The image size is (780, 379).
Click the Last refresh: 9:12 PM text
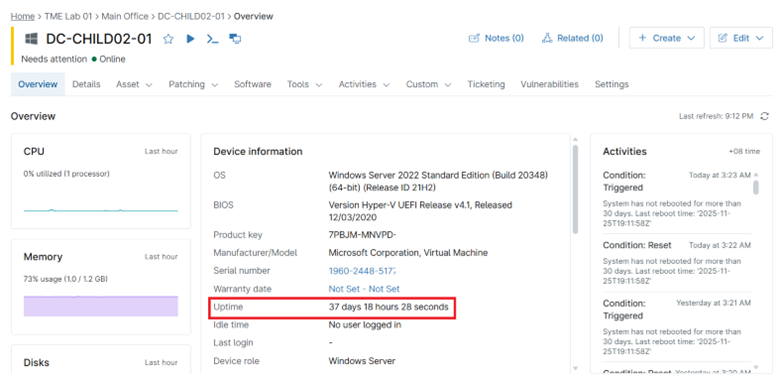point(716,116)
